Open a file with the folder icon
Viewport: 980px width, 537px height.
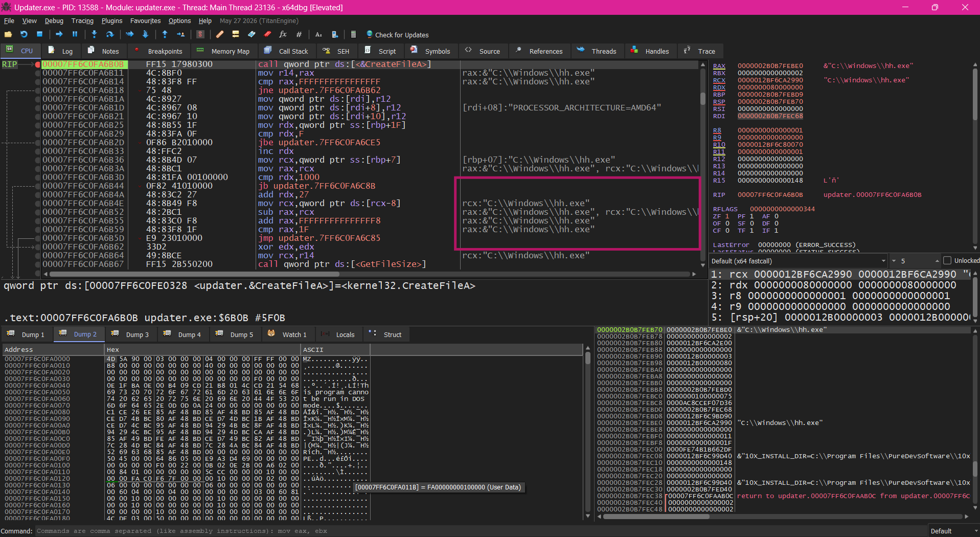tap(8, 34)
